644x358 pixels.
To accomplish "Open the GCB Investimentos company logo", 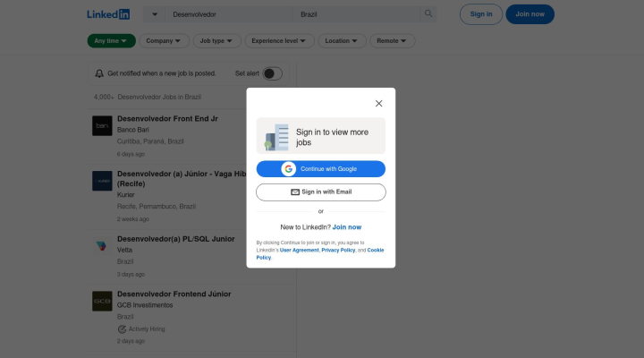I will click(x=102, y=301).
